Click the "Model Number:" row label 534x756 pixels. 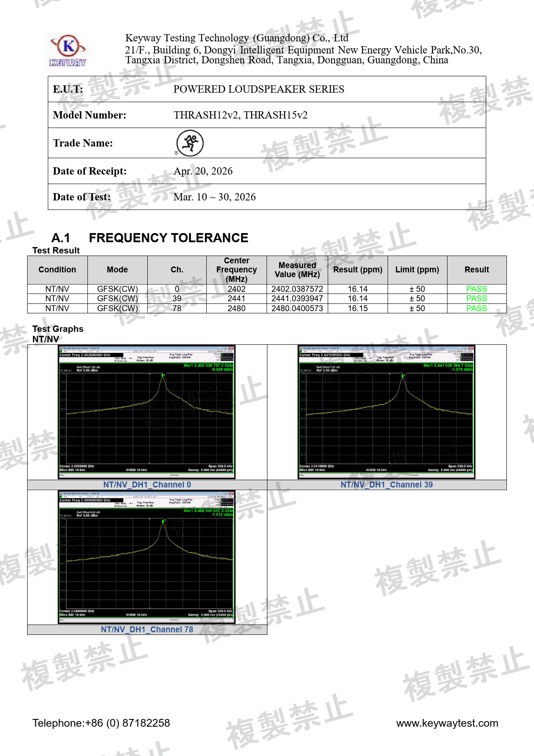[x=90, y=115]
